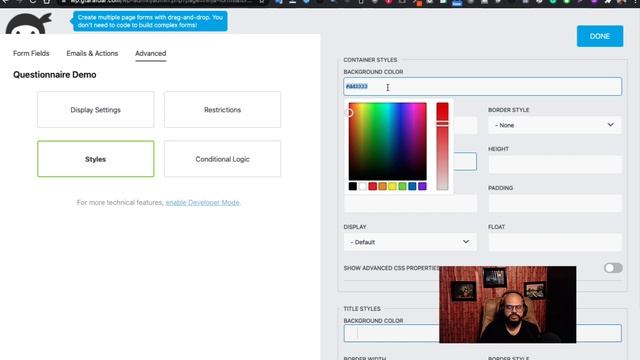Screen dimensions: 640x360
Task: Click the Float input field
Action: coord(555,242)
